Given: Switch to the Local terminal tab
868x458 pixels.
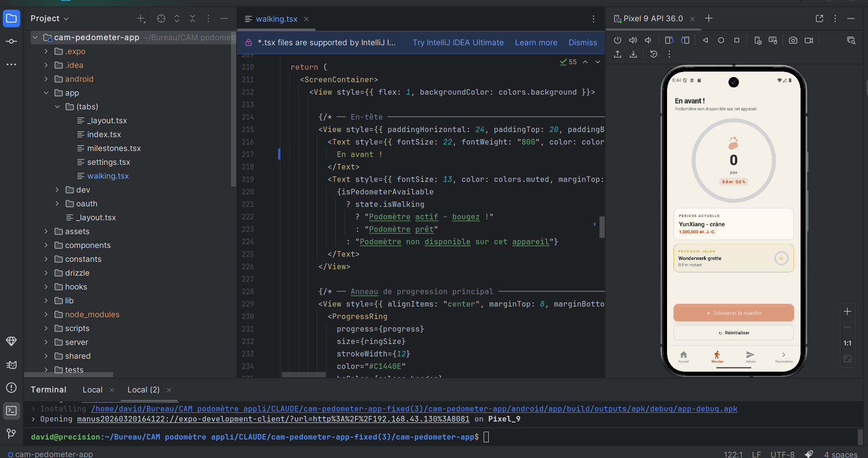Looking at the screenshot, I should [92, 390].
